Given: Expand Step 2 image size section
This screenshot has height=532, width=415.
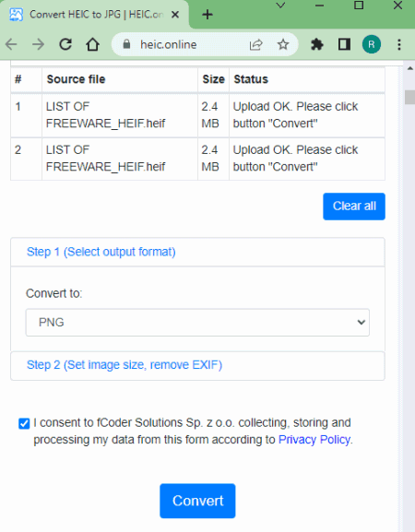Looking at the screenshot, I should coord(125,365).
